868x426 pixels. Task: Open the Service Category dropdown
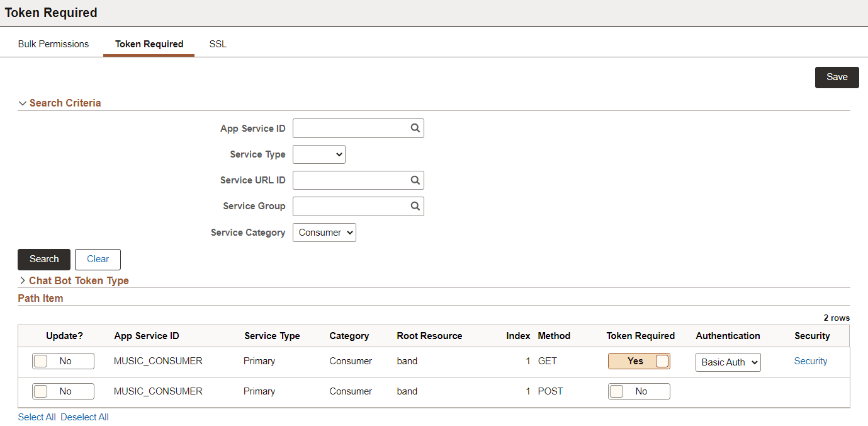[x=324, y=232]
